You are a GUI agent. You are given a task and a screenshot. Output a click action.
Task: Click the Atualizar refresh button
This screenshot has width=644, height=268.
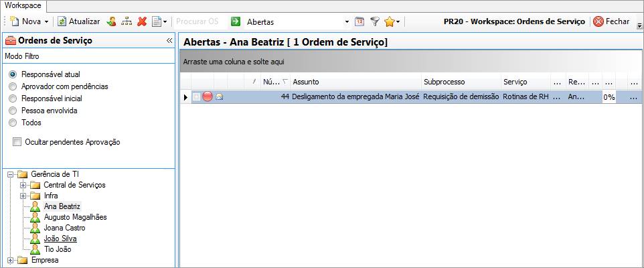78,21
